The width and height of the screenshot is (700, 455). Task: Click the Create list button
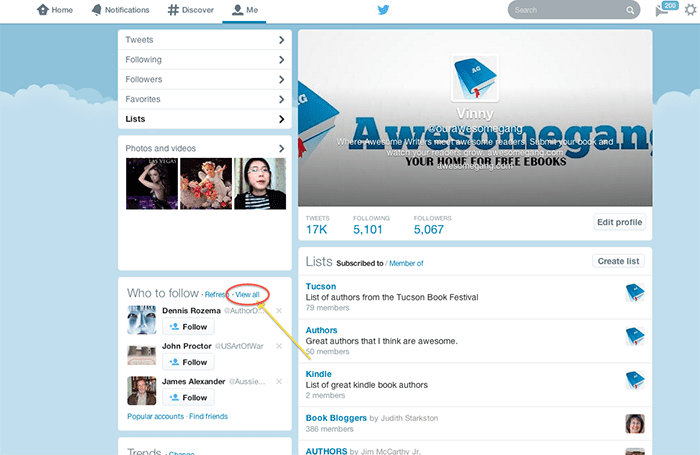click(618, 261)
